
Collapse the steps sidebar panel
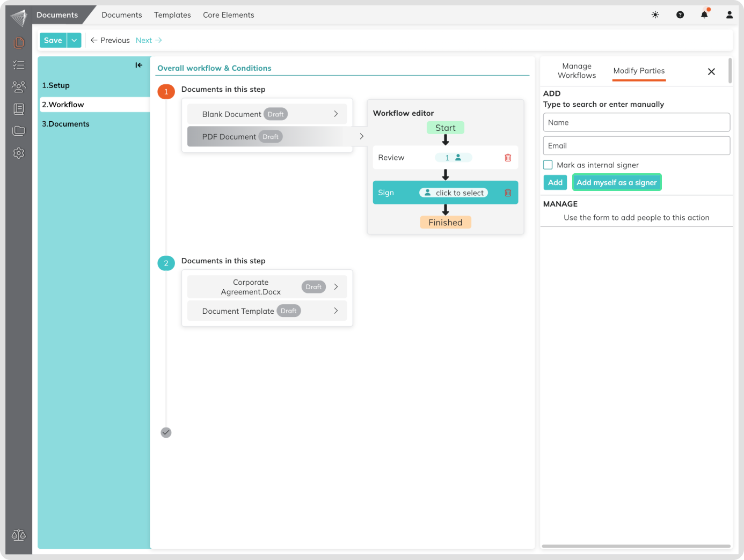pyautogui.click(x=138, y=65)
